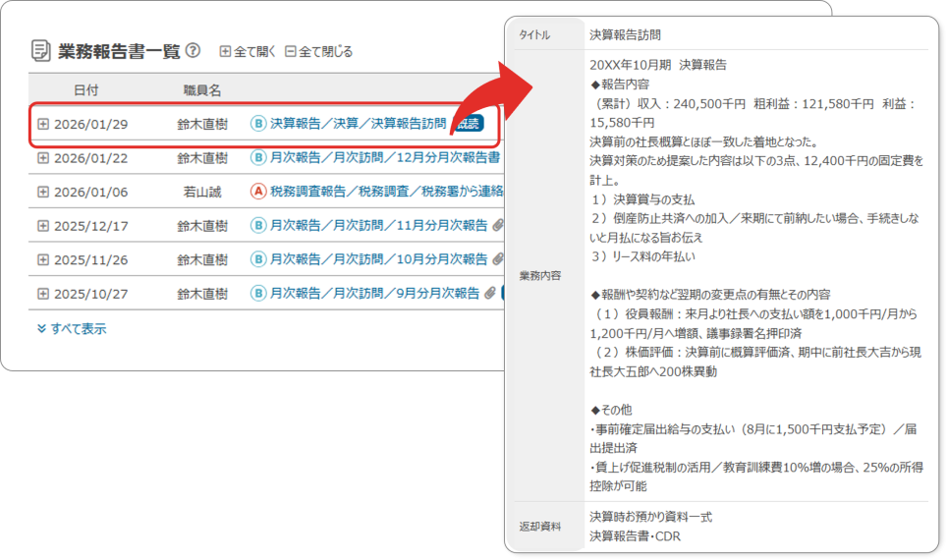Expand the 2026/01/22 report row
This screenshot has height=560, width=947.
click(43, 158)
